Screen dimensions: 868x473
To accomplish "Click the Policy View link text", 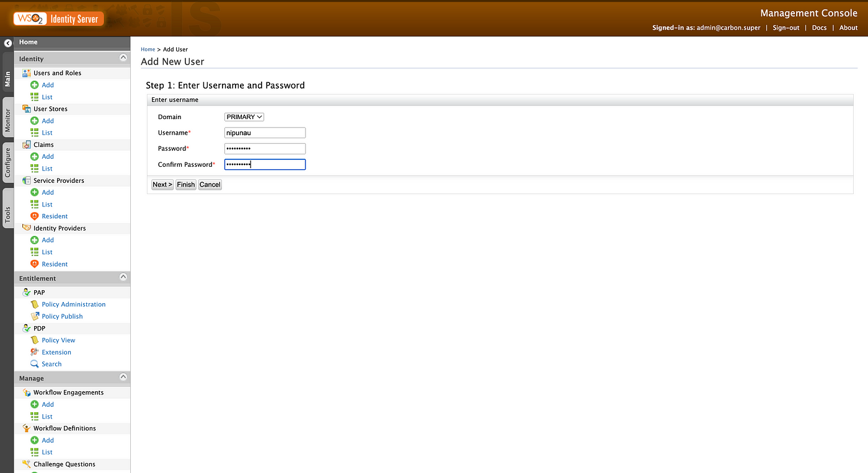I will click(58, 340).
